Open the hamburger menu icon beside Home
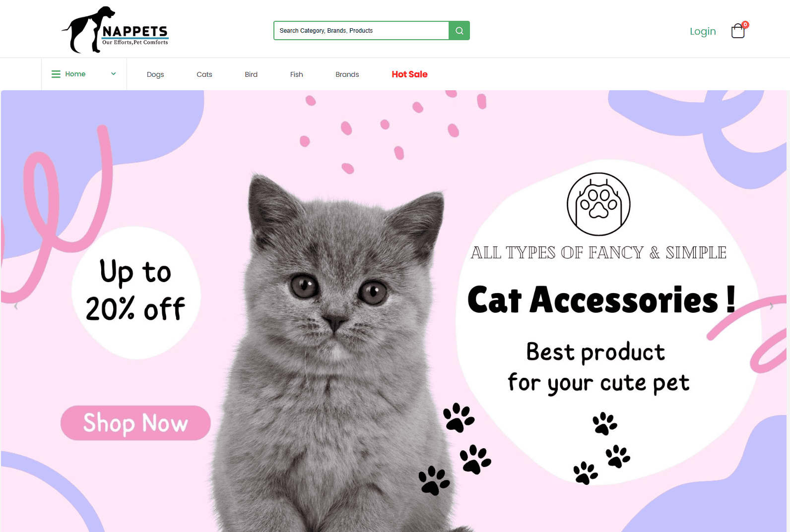This screenshot has width=790, height=532. 56,74
